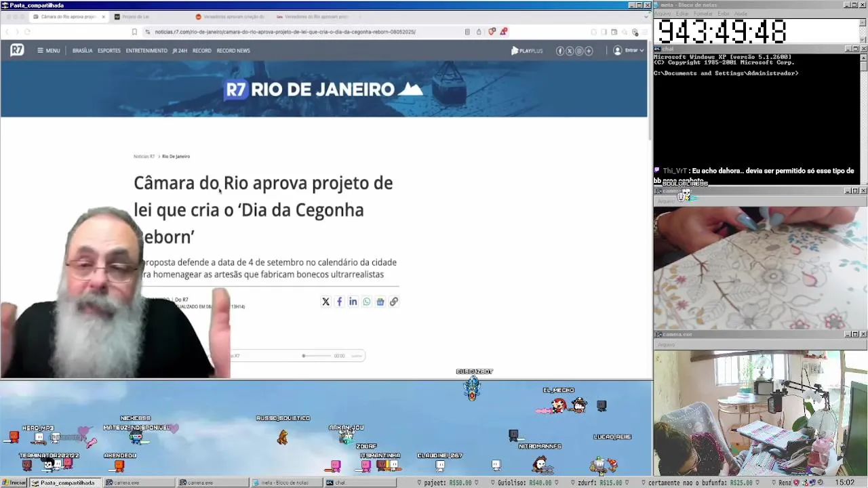Select first camera.exe taskbar button
The image size is (868, 488).
pos(140,483)
